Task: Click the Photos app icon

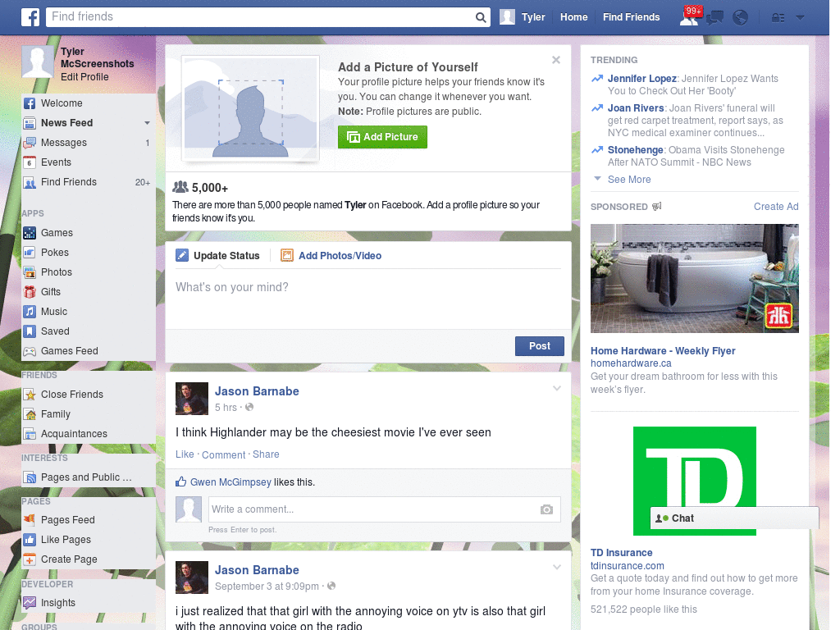Action: tap(30, 272)
